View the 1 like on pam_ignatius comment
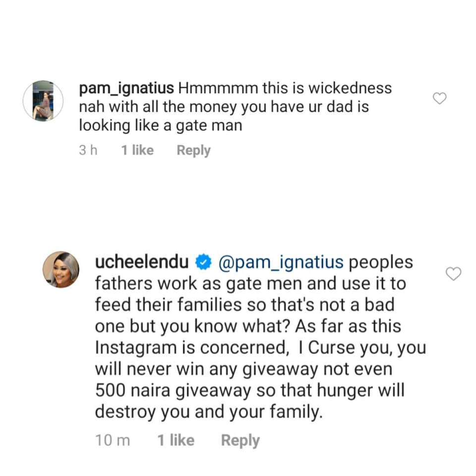 click(x=137, y=150)
